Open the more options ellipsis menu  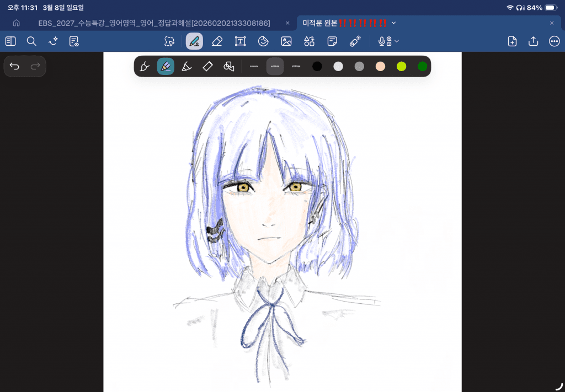tap(554, 41)
